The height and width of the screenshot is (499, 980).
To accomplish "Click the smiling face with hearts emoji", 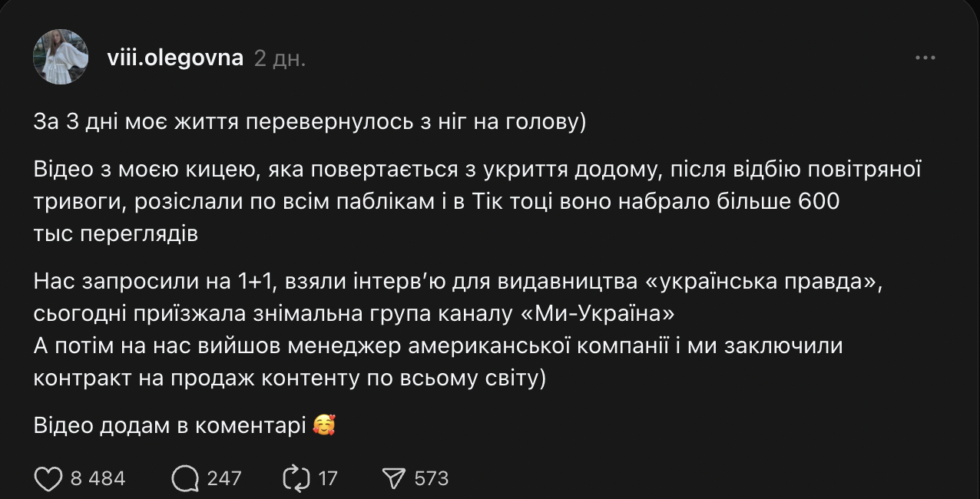I will (325, 425).
